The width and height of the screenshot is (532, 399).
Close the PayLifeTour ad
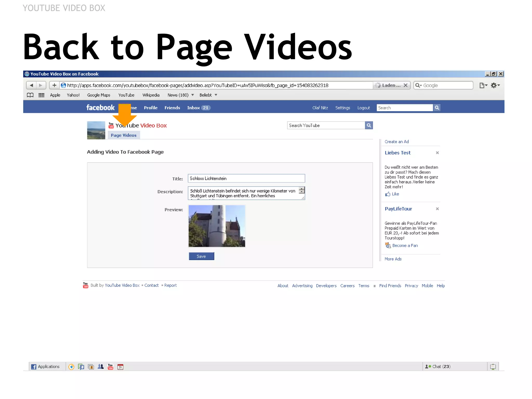[437, 209]
